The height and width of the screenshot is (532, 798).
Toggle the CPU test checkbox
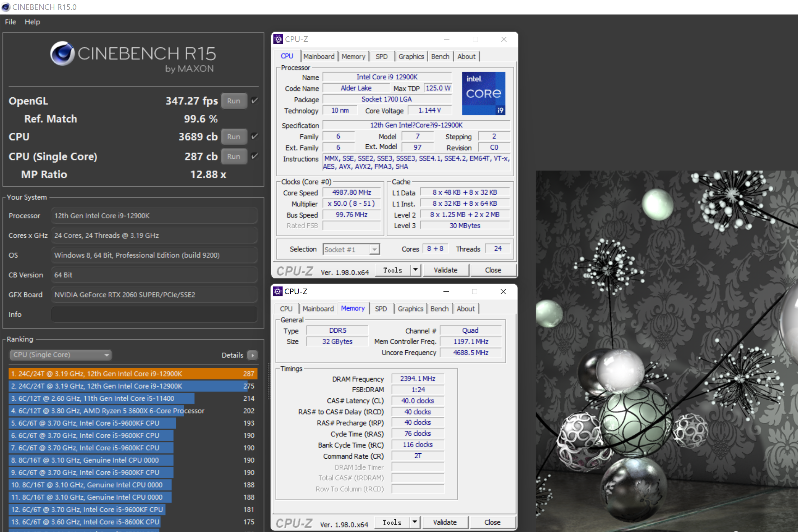pos(254,137)
